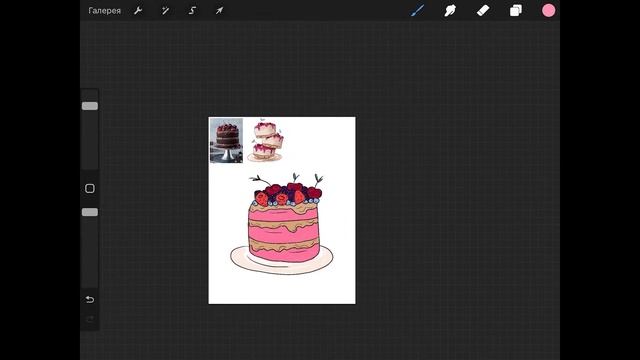Redo the last undone action
Viewport: 640px width, 360px height.
coord(90,319)
